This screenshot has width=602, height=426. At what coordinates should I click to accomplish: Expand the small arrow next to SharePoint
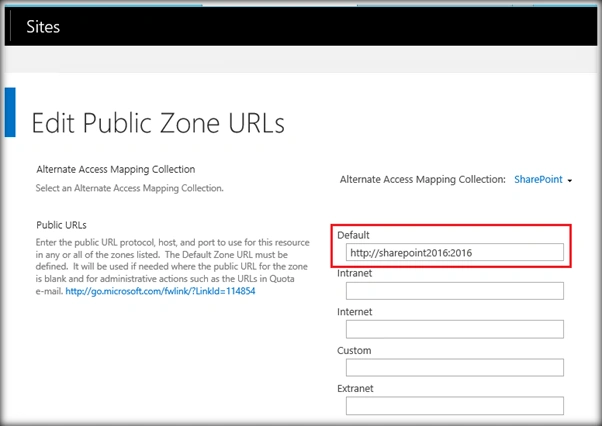(570, 180)
